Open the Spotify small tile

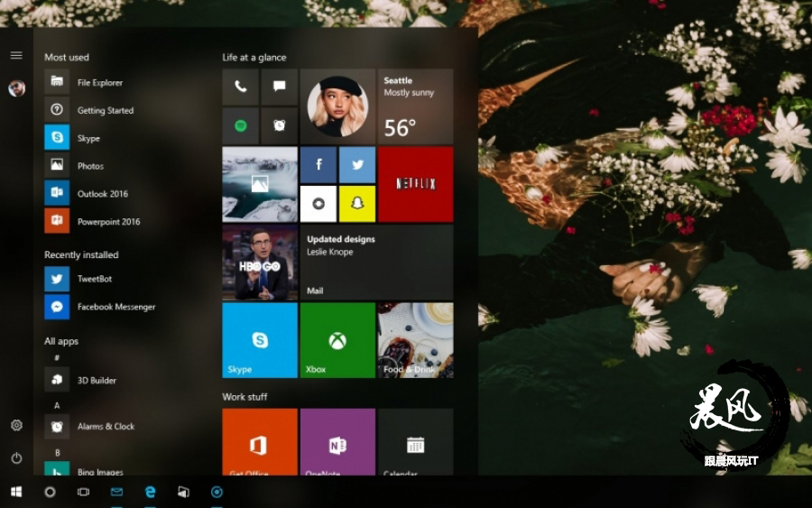click(241, 125)
